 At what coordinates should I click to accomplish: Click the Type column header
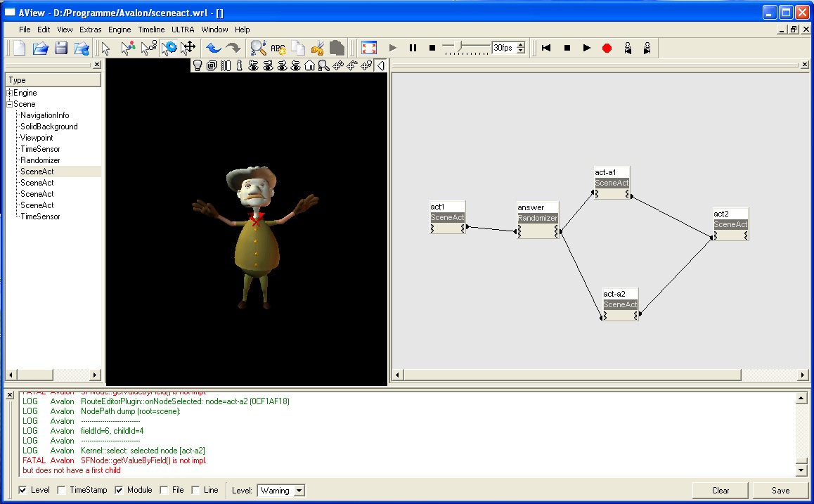coord(53,80)
